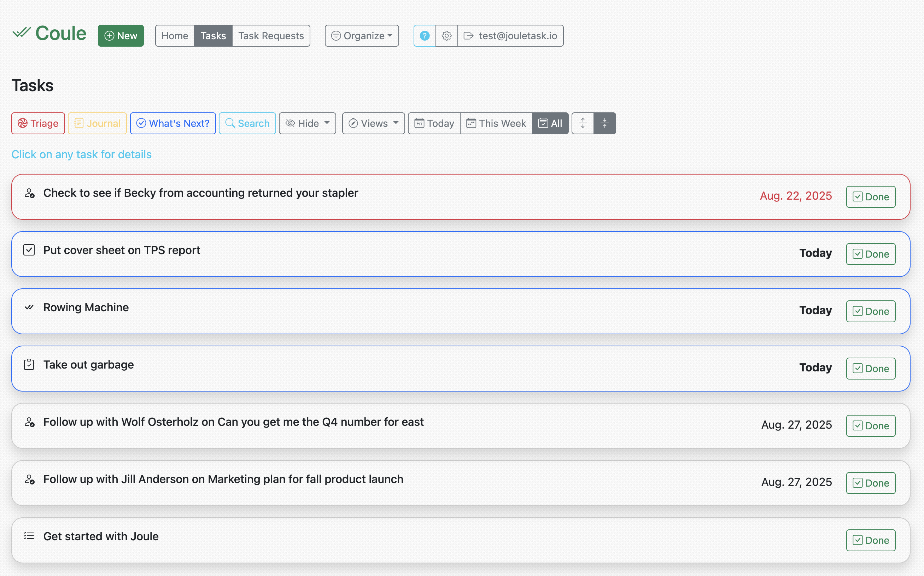This screenshot has width=924, height=576.
Task: Click person icon beside Becky stapler task
Action: click(x=29, y=193)
